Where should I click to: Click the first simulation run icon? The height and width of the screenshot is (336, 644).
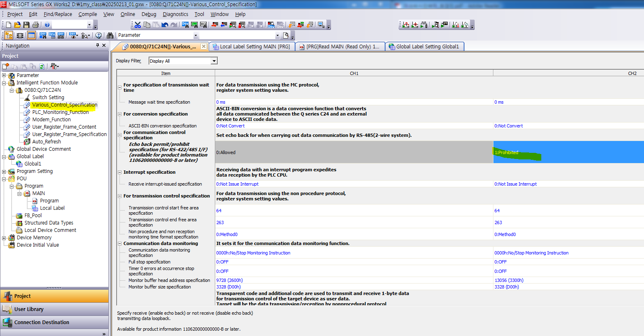[x=405, y=25]
